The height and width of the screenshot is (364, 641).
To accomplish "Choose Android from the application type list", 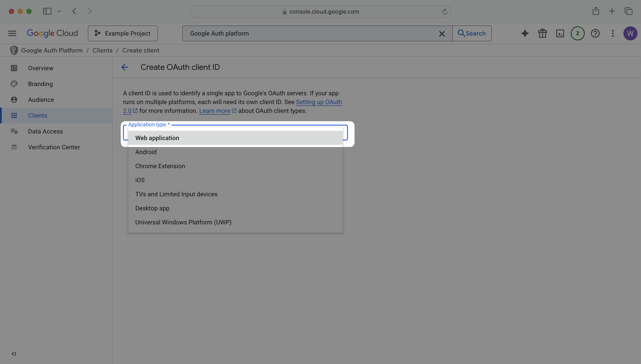I will click(146, 152).
